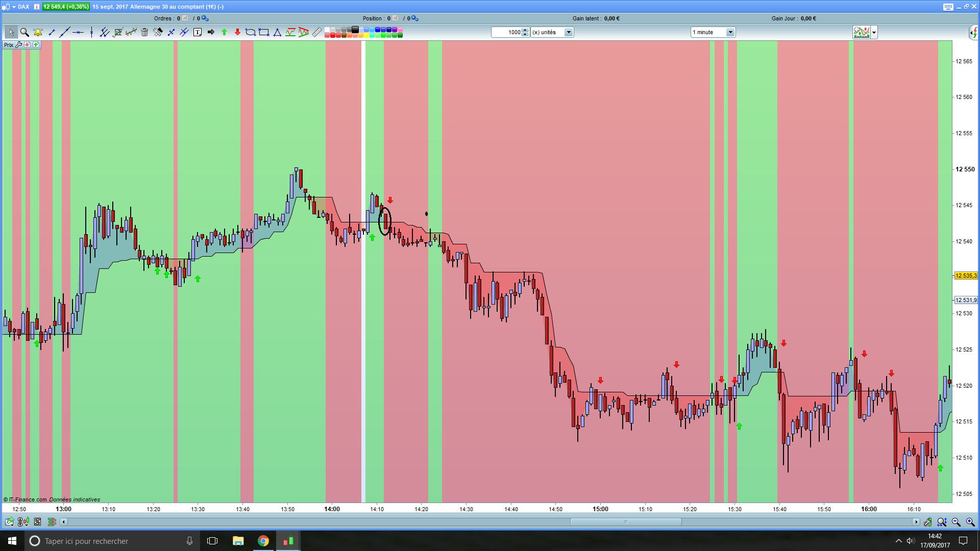Select the magnifier zoom tool
Screen dimensions: 980x551
[x=24, y=32]
